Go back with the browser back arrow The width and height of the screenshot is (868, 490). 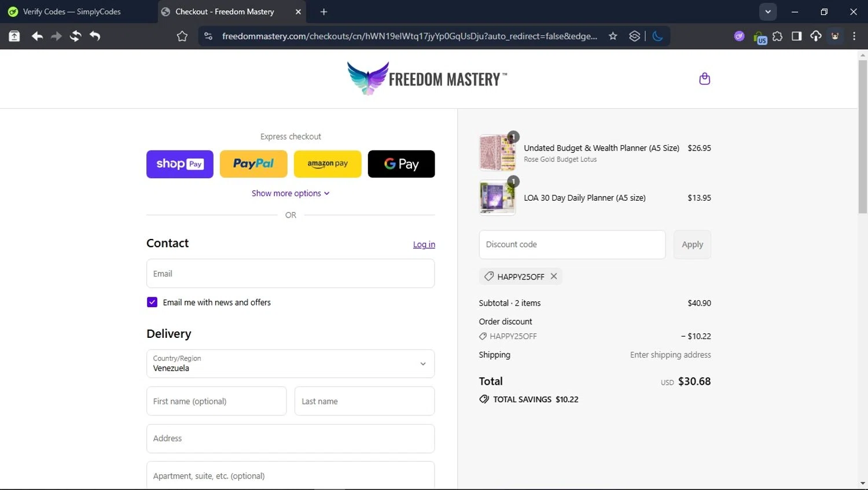coord(37,36)
